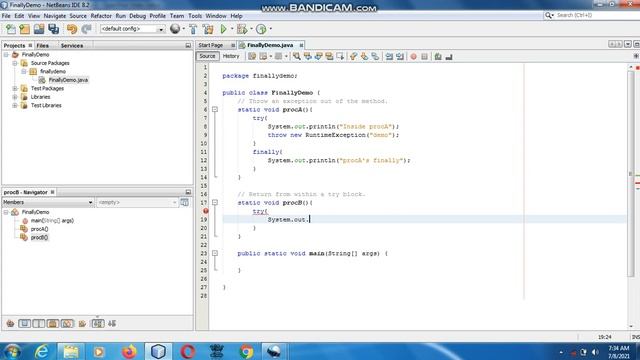This screenshot has width=640, height=360.
Task: Toggle Show Inherited Members in Navigator
Action: click(x=10, y=324)
